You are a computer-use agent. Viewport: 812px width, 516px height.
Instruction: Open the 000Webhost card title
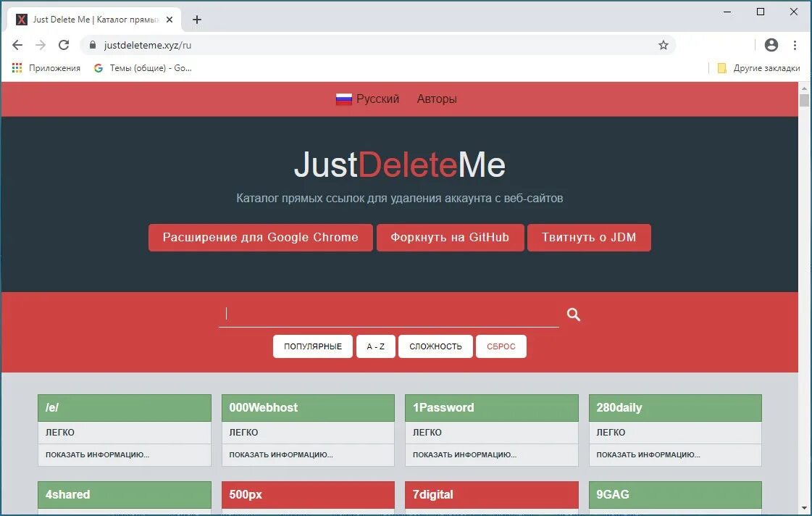click(308, 408)
